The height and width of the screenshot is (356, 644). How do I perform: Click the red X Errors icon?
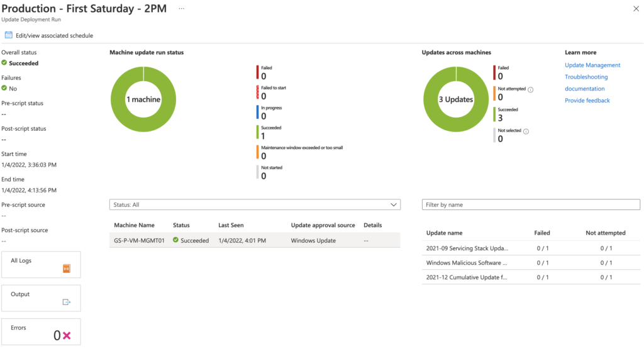click(67, 335)
